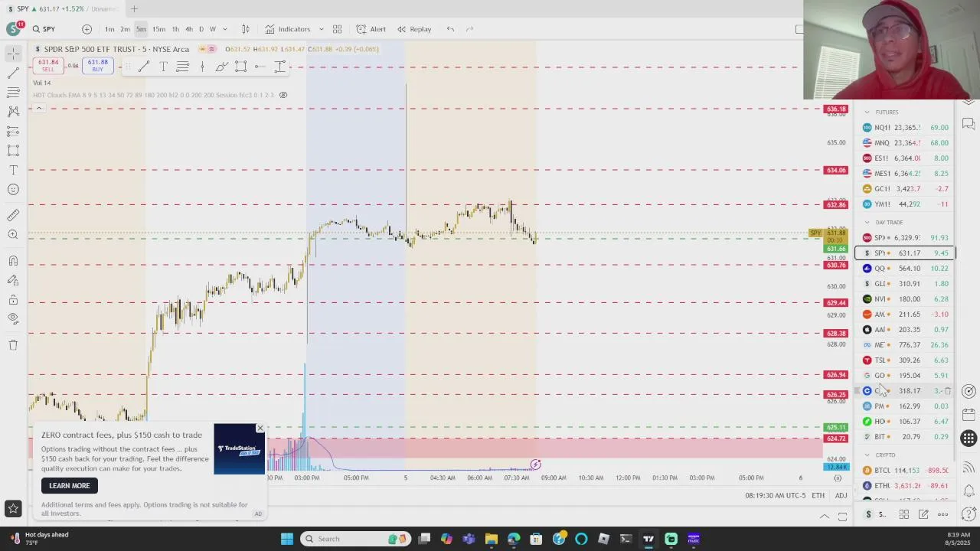980x551 pixels.
Task: Click LEARN MORE in the ad
Action: (70, 485)
